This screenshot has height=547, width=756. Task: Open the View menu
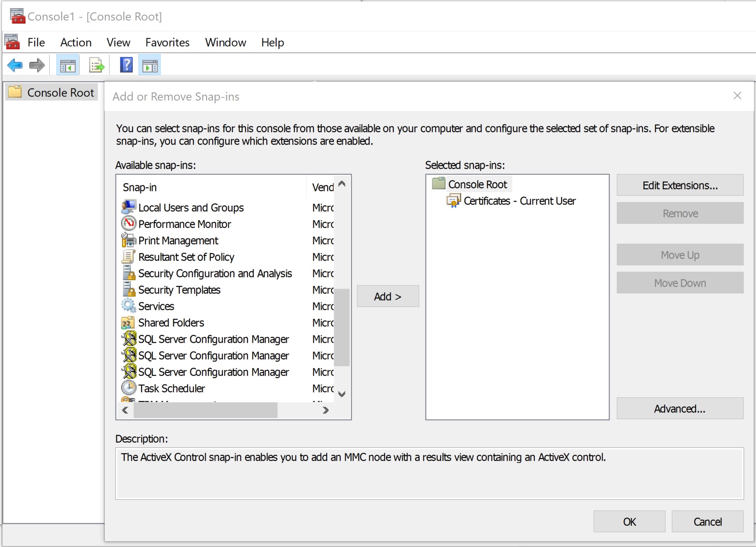(118, 42)
